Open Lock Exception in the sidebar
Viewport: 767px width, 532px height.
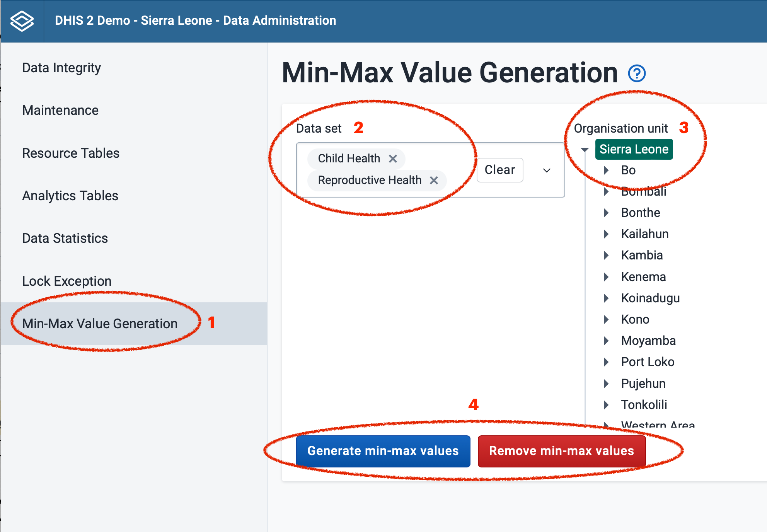[134, 281]
